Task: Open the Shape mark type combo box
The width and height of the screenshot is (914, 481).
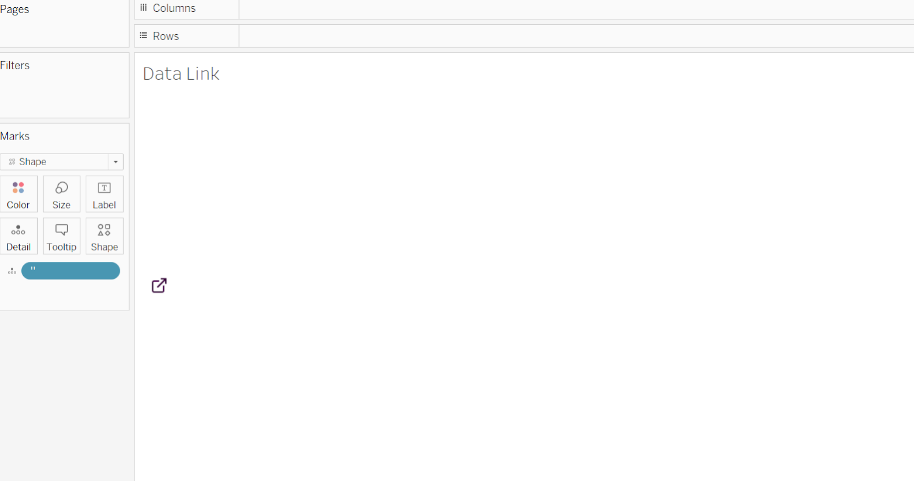Action: click(x=61, y=161)
